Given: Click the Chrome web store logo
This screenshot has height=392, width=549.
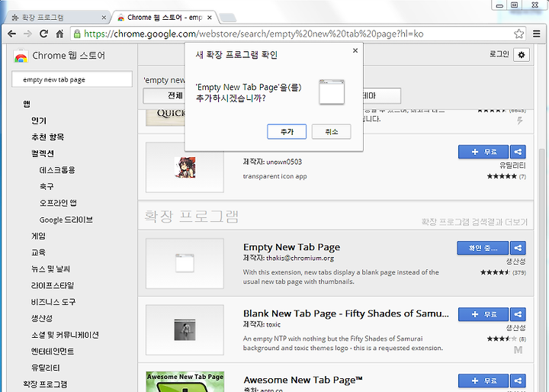Looking at the screenshot, I should coord(21,56).
